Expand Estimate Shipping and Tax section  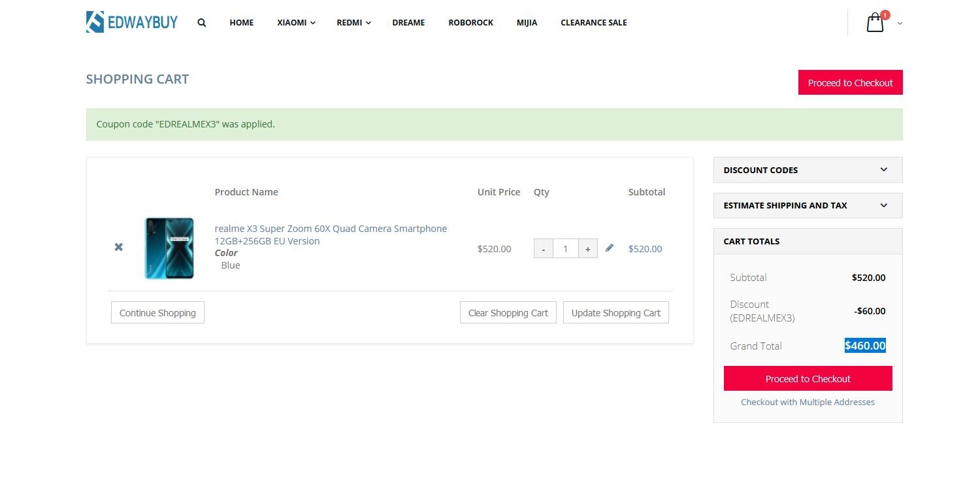(x=808, y=205)
